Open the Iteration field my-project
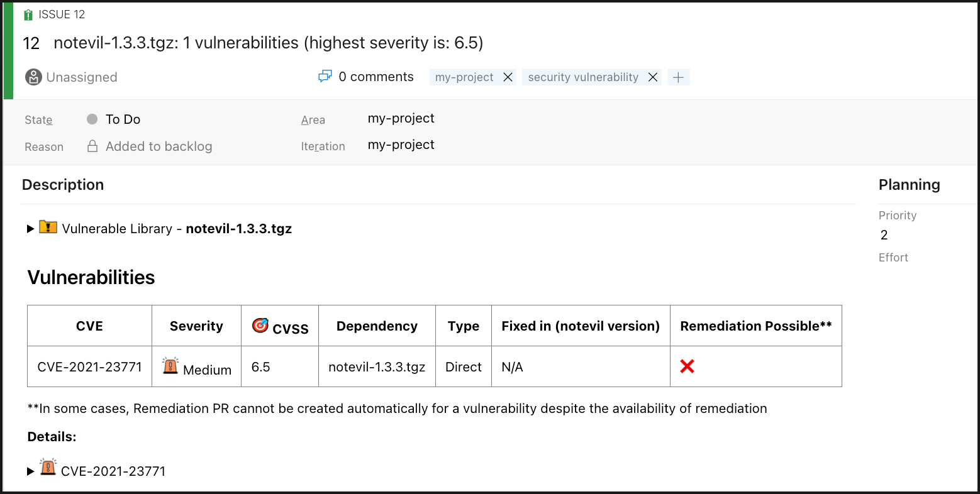 [401, 145]
